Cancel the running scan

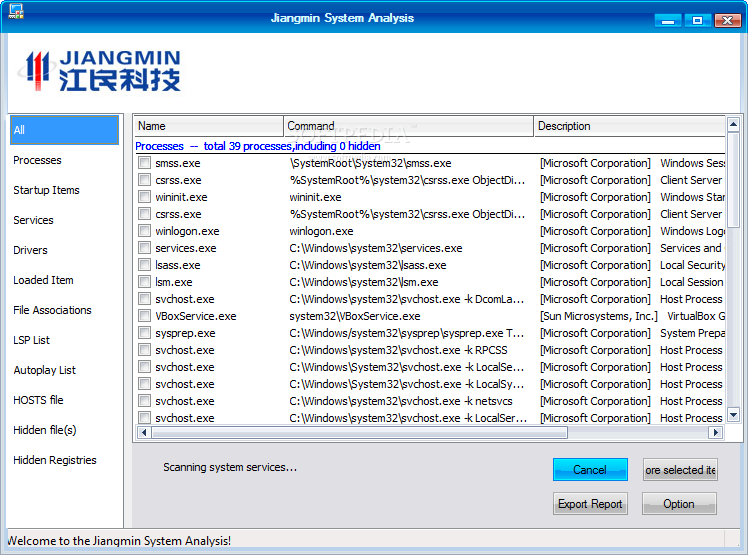click(x=590, y=470)
